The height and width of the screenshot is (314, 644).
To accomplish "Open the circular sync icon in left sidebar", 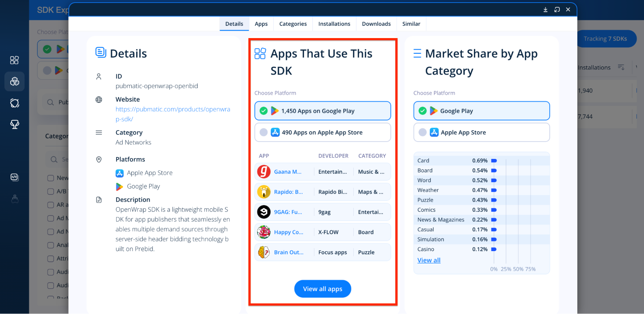I will click(14, 103).
